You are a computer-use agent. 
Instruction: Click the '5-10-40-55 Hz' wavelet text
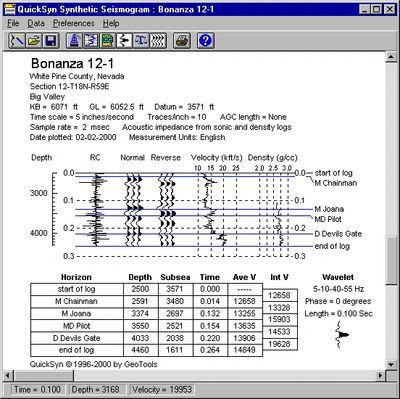339,289
